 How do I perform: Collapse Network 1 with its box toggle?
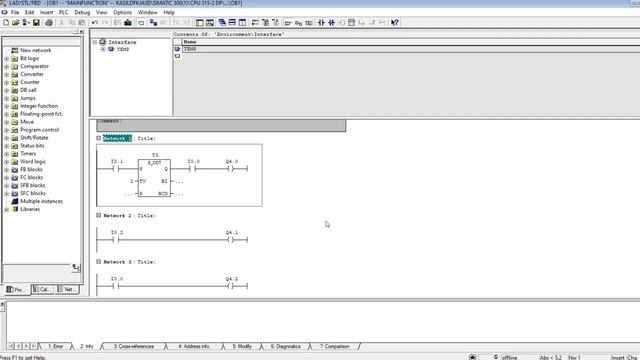tap(98, 138)
